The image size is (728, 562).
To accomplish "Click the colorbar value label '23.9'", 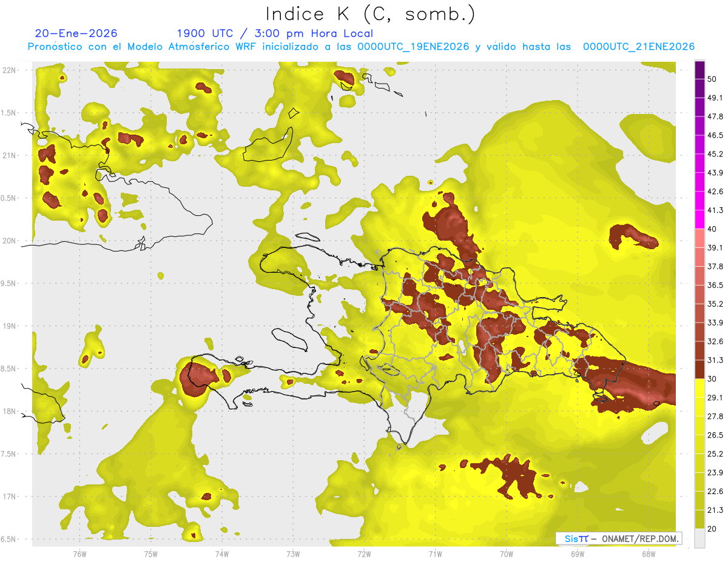I will (715, 473).
